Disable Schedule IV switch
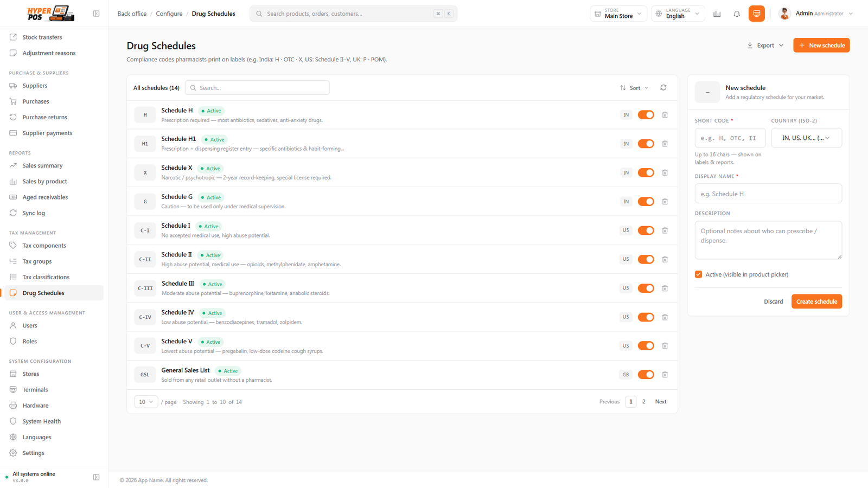This screenshot has height=488, width=868. (x=646, y=317)
